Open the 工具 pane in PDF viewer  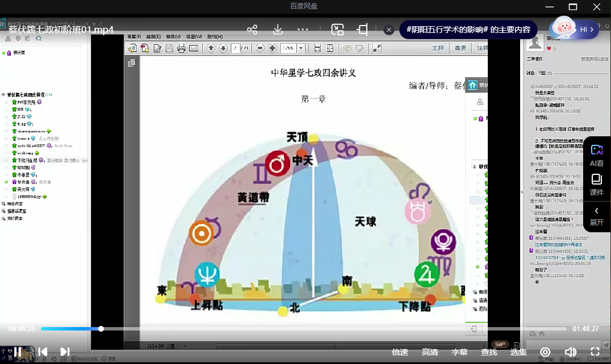(438, 48)
